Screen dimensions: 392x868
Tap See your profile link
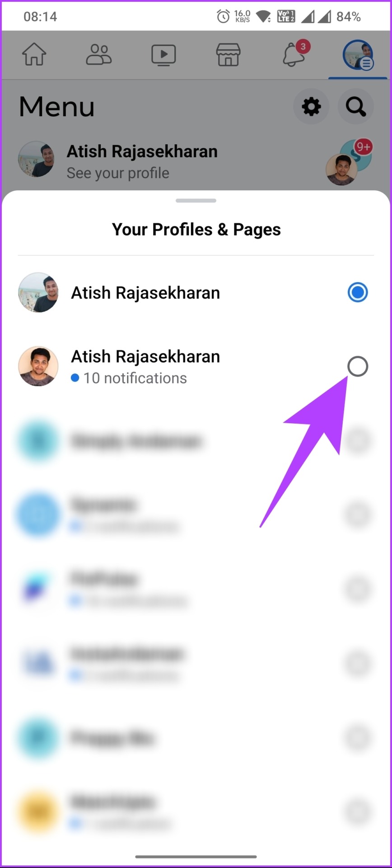(x=118, y=173)
